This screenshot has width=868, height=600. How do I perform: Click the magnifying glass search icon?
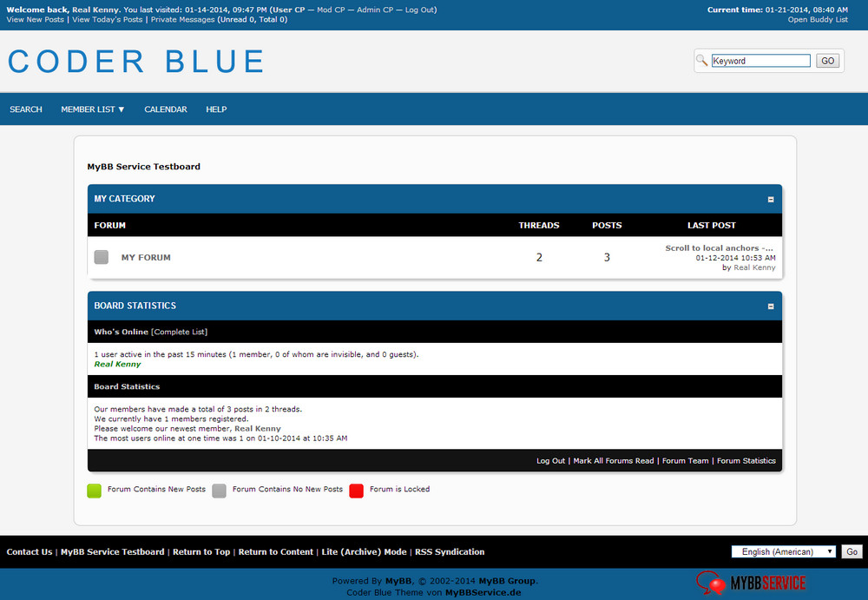pos(702,61)
